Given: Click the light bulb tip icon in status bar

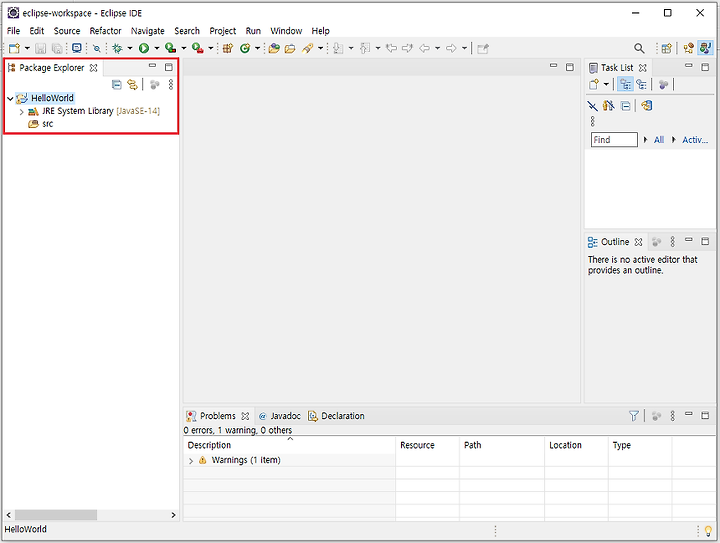Looking at the screenshot, I should [708, 531].
